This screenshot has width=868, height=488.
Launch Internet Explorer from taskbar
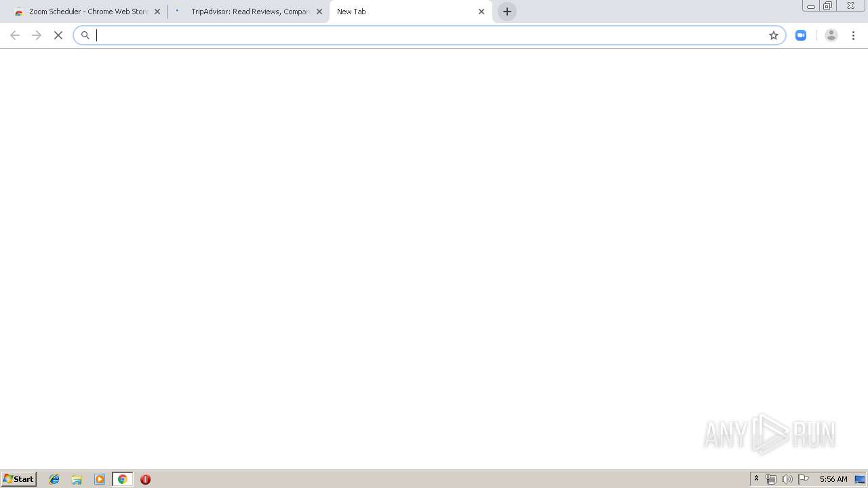[54, 479]
